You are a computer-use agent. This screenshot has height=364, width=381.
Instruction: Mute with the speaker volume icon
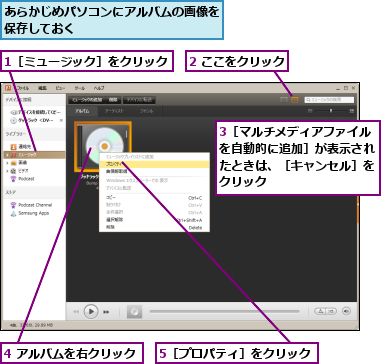tap(347, 311)
